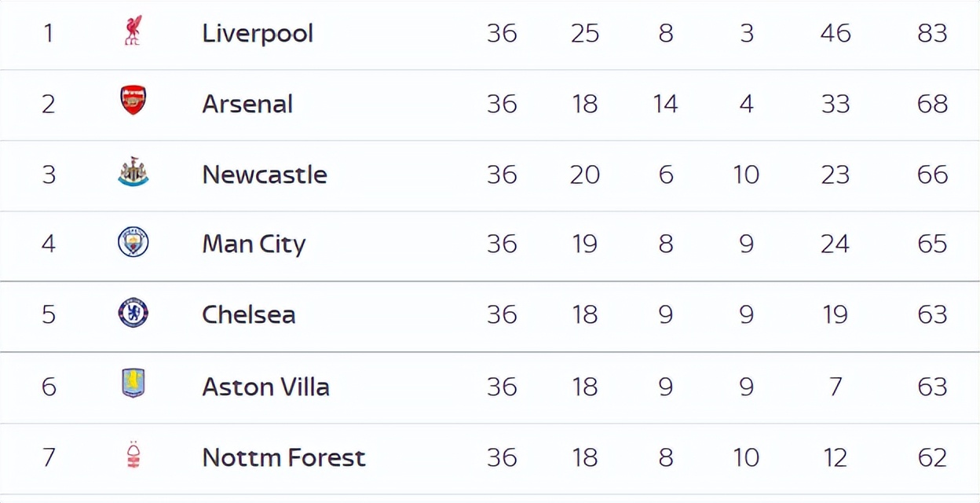Image resolution: width=980 pixels, height=503 pixels.
Task: Open the Nottm Forest team link
Action: [x=284, y=457]
